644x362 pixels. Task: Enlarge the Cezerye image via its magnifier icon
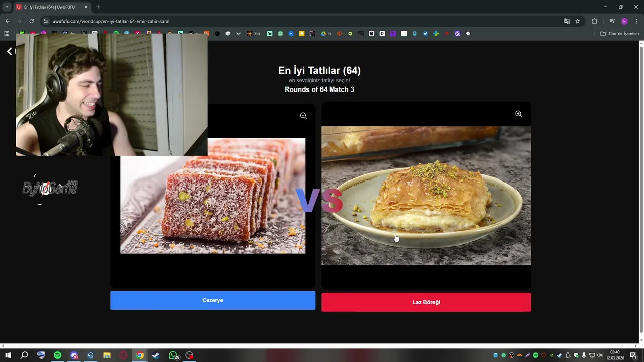(x=303, y=116)
